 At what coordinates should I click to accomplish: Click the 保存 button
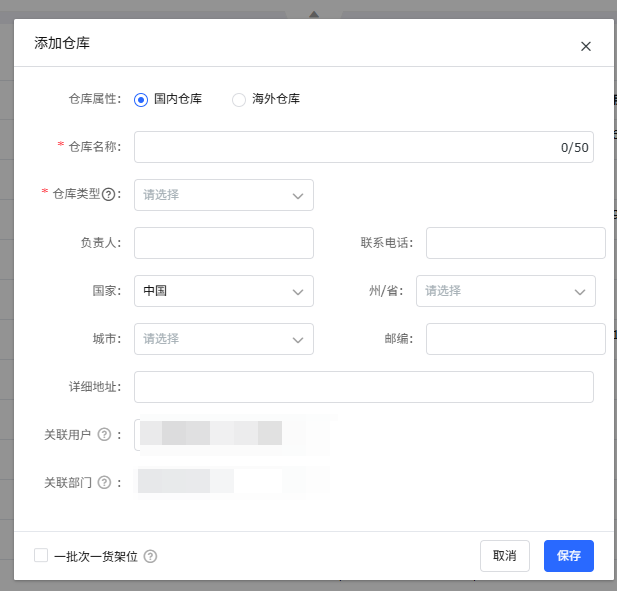(569, 556)
